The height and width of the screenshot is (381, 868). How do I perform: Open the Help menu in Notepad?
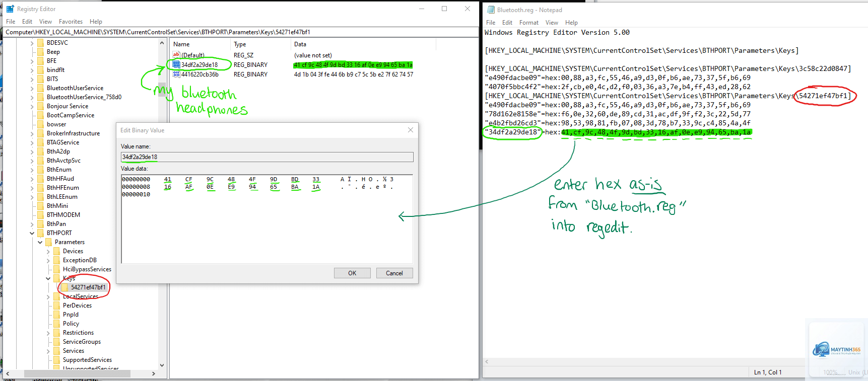(571, 23)
